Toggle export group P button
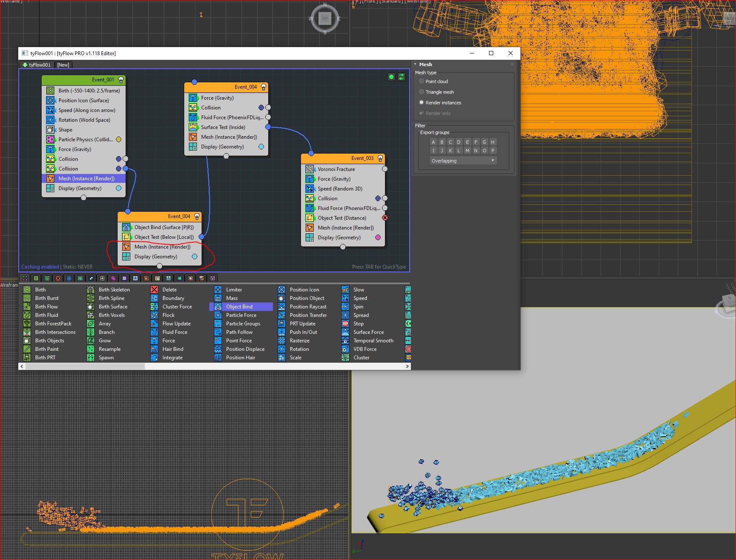 coord(493,151)
